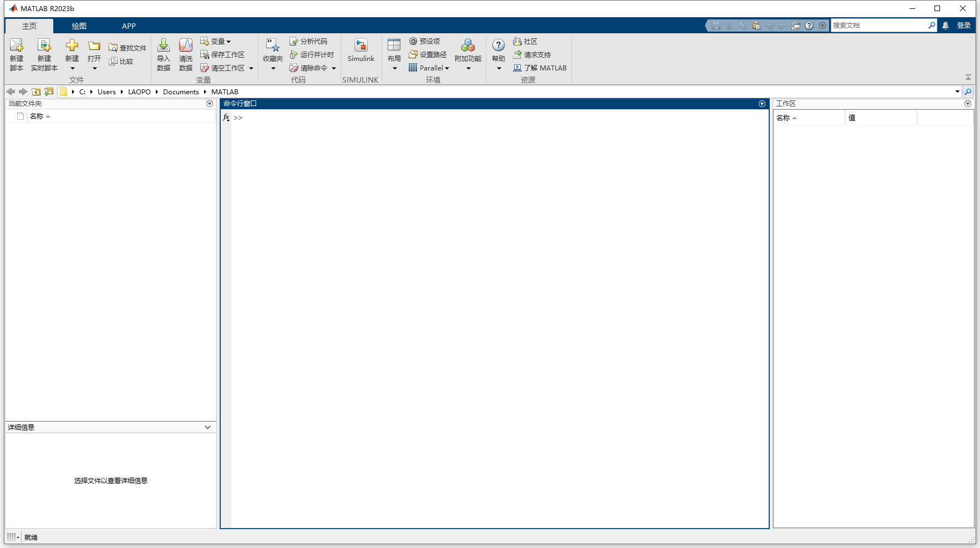Click the yellow plus 新建 (New) icon
Image resolution: width=980 pixels, height=548 pixels.
click(72, 45)
